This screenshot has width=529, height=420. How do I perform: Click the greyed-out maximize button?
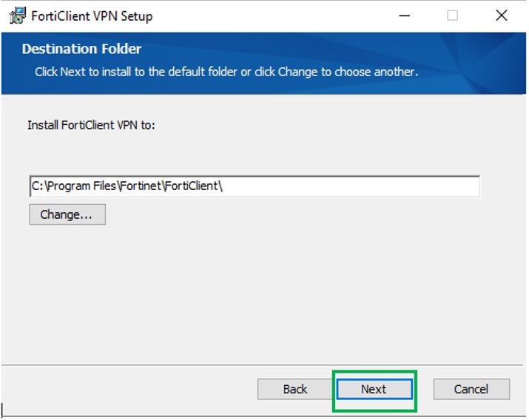(452, 16)
